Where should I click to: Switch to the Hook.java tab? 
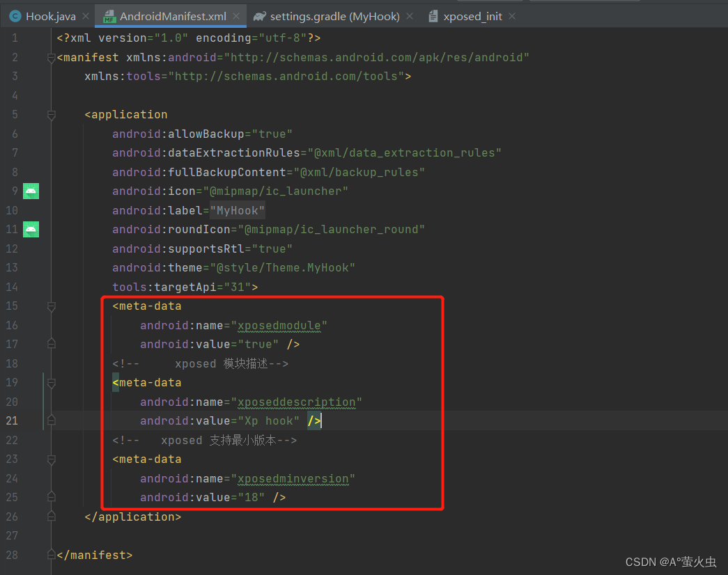pos(51,17)
